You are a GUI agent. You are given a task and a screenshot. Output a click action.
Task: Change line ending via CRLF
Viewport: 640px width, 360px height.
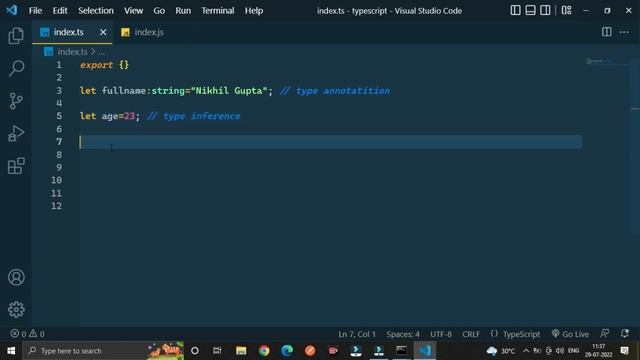(x=471, y=334)
